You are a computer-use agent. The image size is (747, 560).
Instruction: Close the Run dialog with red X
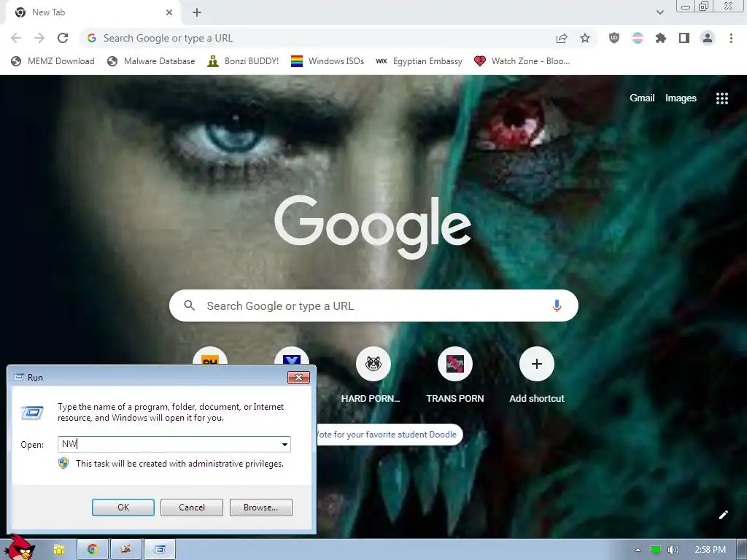click(x=298, y=377)
